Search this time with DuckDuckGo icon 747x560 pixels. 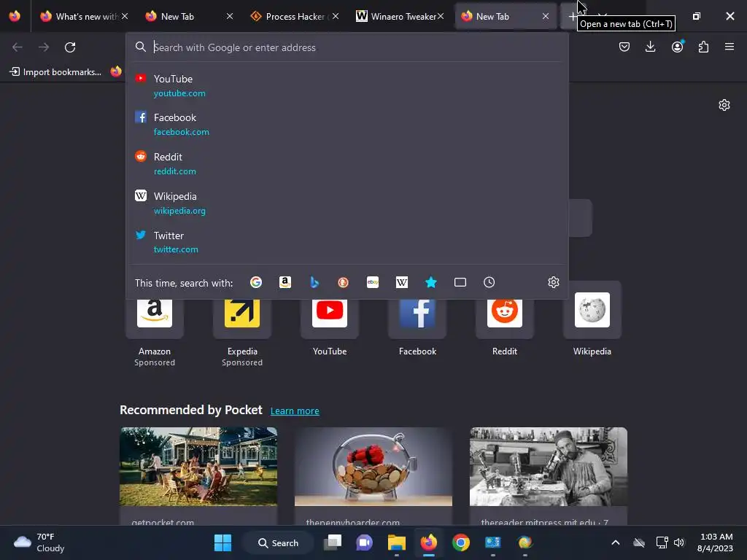tap(343, 282)
